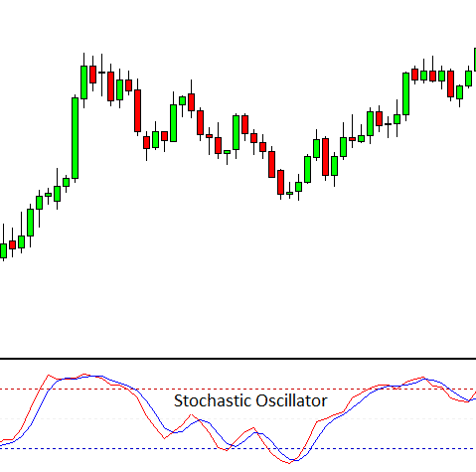
Task: Click the stochastic crossover near the right edge
Action: click(469, 400)
